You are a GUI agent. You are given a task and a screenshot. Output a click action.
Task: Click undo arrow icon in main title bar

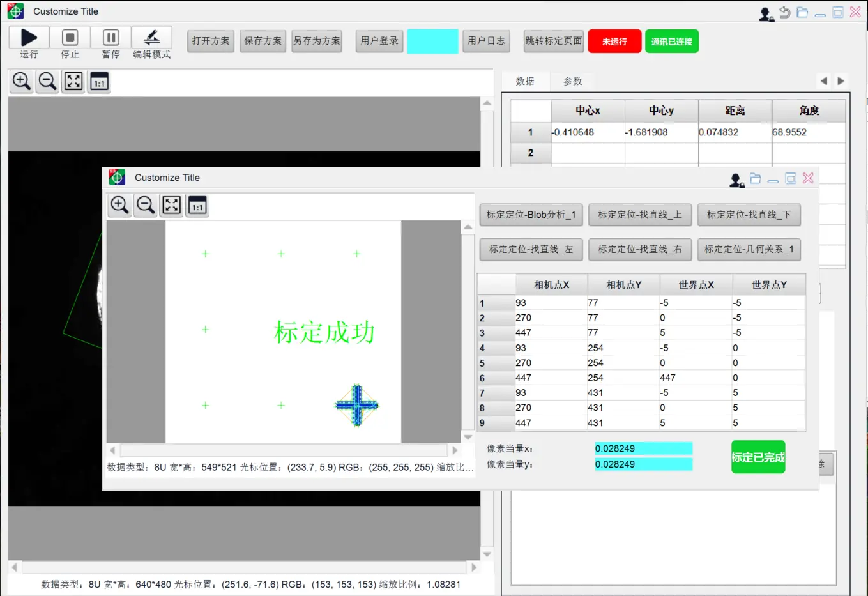(785, 12)
